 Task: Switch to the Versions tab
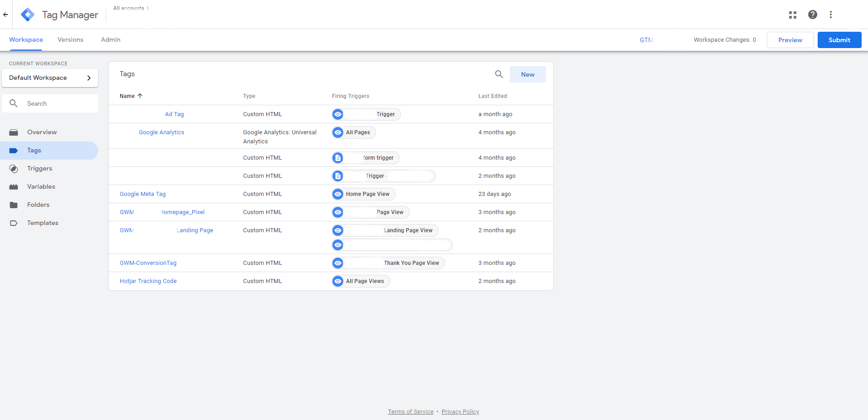pos(70,40)
